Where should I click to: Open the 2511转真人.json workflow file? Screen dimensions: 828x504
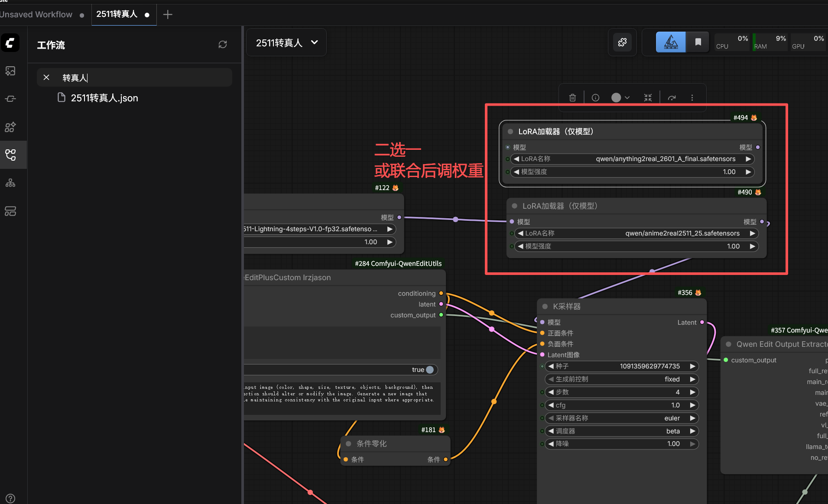click(104, 98)
